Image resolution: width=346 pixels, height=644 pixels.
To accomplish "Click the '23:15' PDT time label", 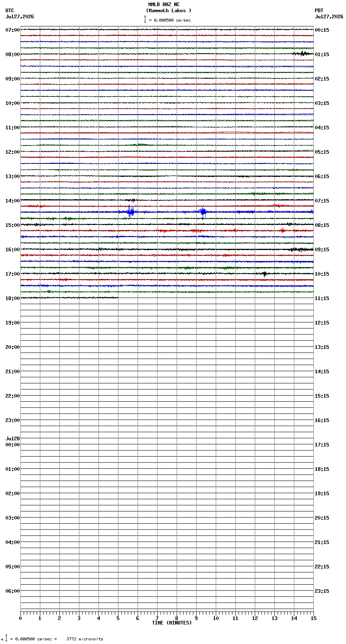I will [322, 591].
